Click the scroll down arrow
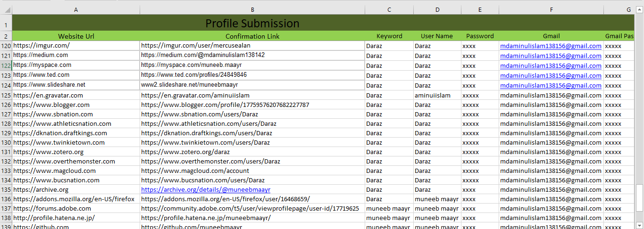Viewport: 644px width, 229px height. [x=640, y=225]
